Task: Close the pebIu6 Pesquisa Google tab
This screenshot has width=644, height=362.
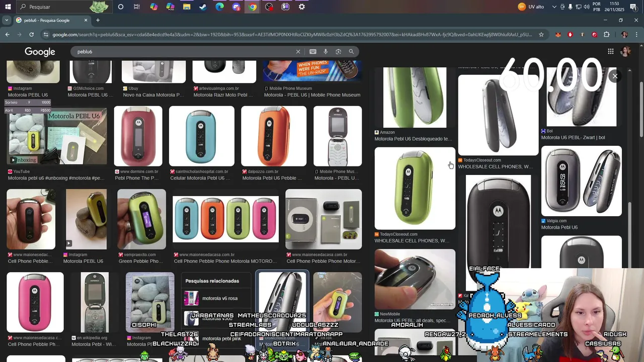Action: tap(86, 20)
